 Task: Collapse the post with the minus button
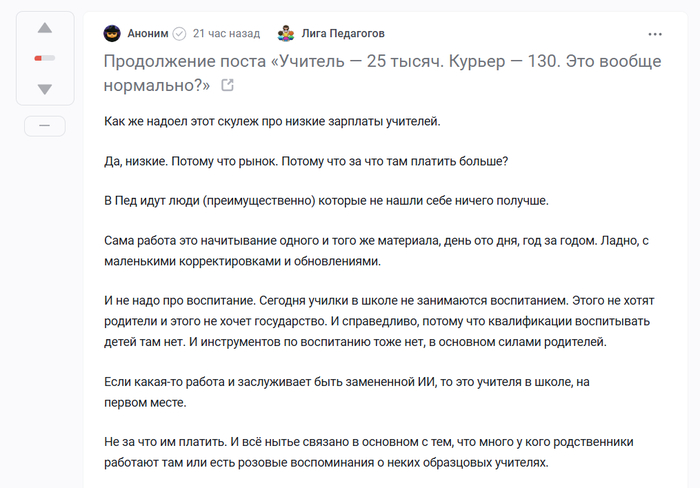click(x=44, y=126)
